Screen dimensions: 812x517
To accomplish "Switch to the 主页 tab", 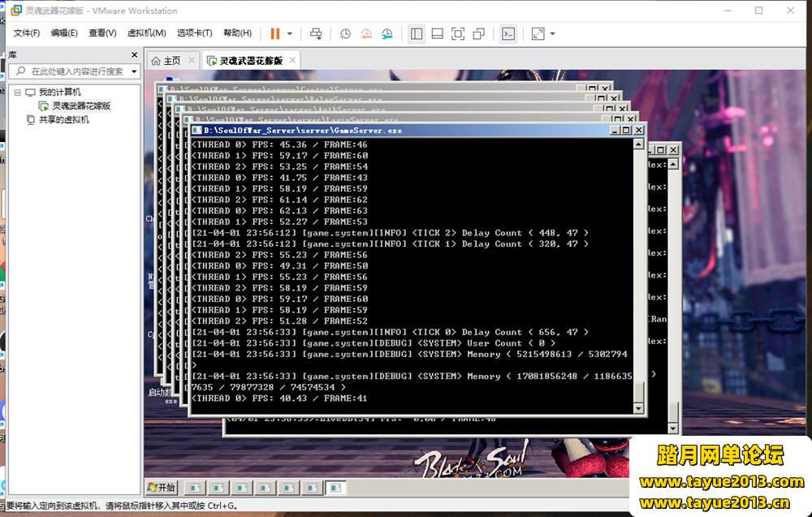I will click(172, 61).
